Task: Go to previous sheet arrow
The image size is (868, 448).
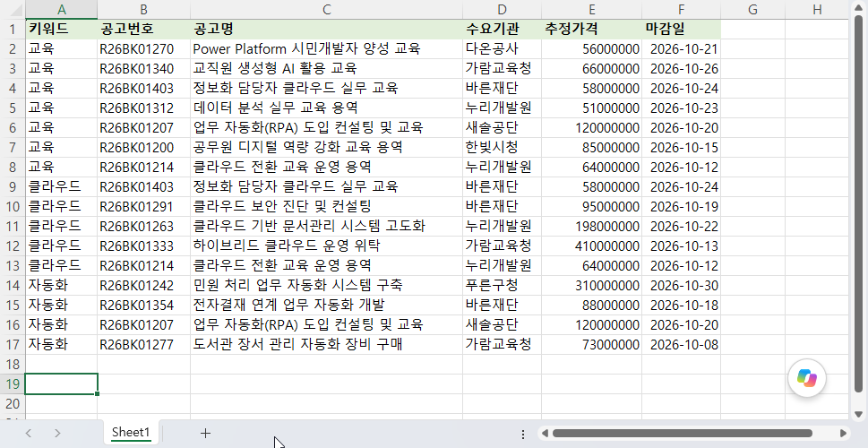Action: point(29,433)
